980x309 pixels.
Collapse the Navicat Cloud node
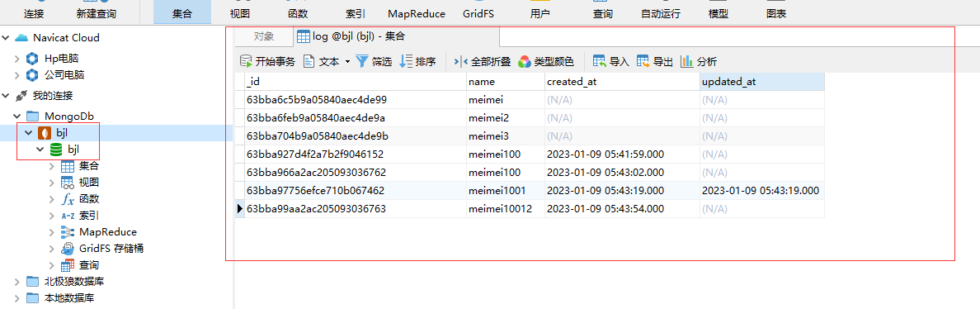(7, 37)
